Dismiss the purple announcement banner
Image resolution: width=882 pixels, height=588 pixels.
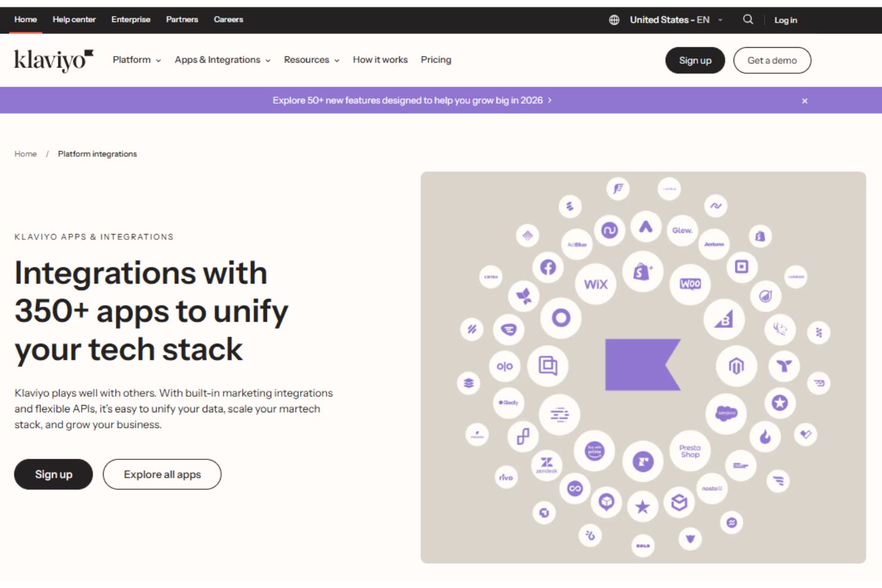click(x=805, y=101)
